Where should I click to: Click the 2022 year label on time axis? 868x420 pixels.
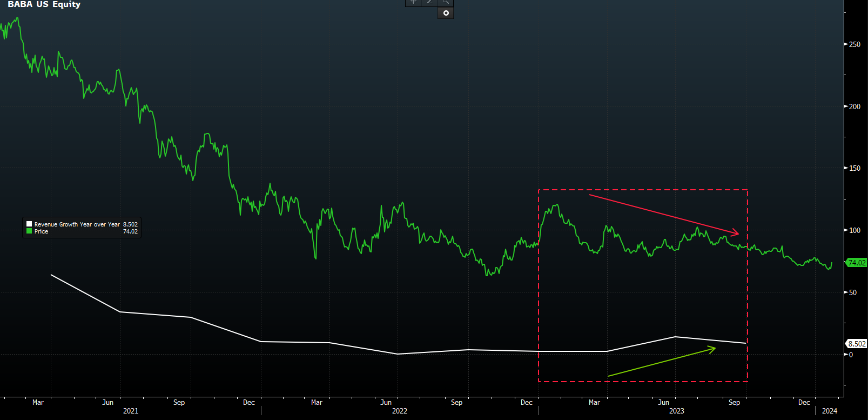400,411
